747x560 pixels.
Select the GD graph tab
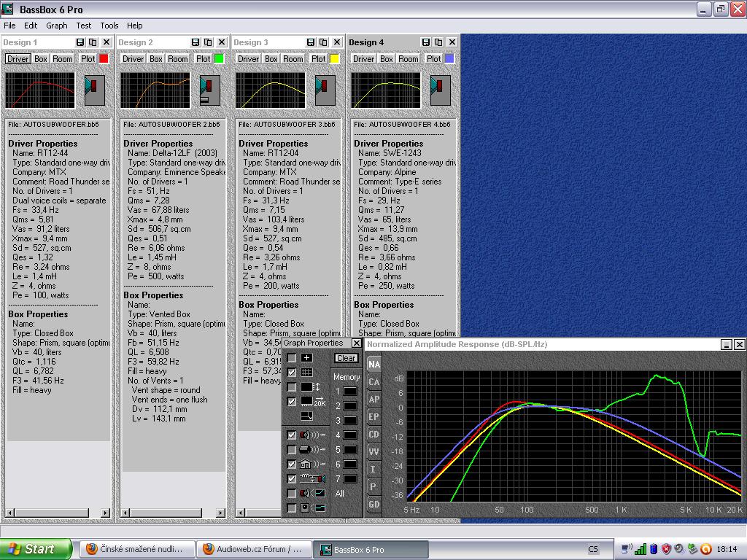374,505
